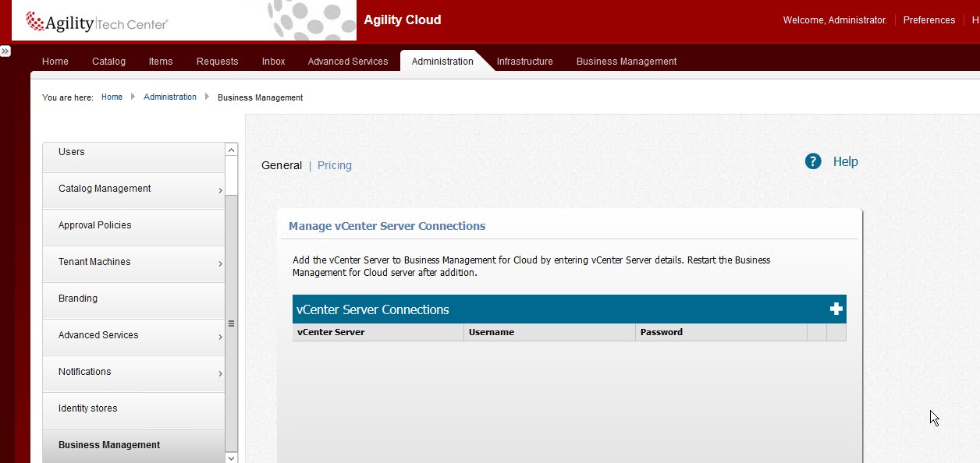The height and width of the screenshot is (463, 980).
Task: Expand the Notifications sidebar arrow
Action: tap(220, 373)
